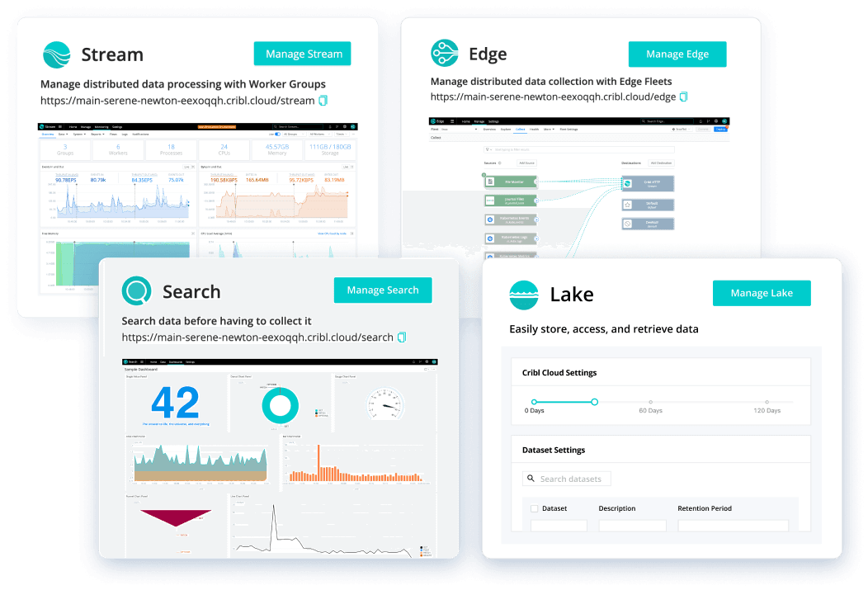Expand the More menu in the Edge preview
The height and width of the screenshot is (590, 868).
(549, 129)
